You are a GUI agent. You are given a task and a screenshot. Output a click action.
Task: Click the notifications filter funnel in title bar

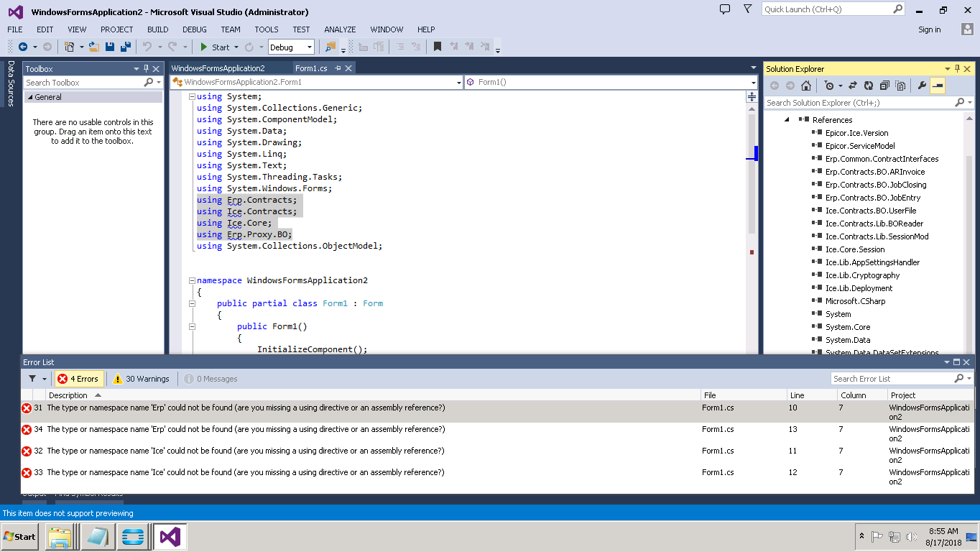pyautogui.click(x=748, y=9)
